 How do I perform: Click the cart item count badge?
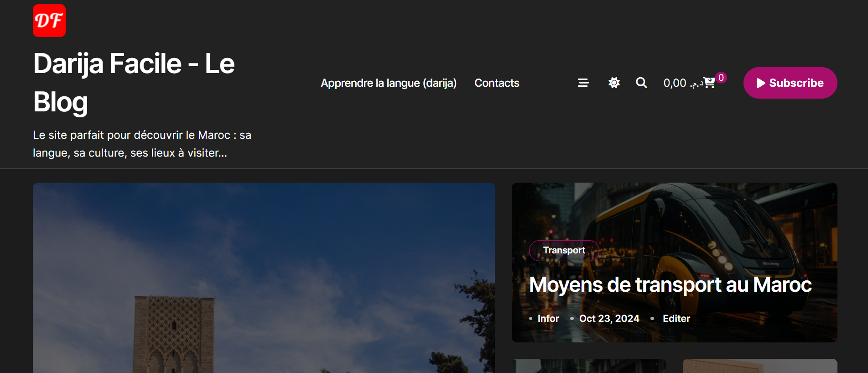721,78
